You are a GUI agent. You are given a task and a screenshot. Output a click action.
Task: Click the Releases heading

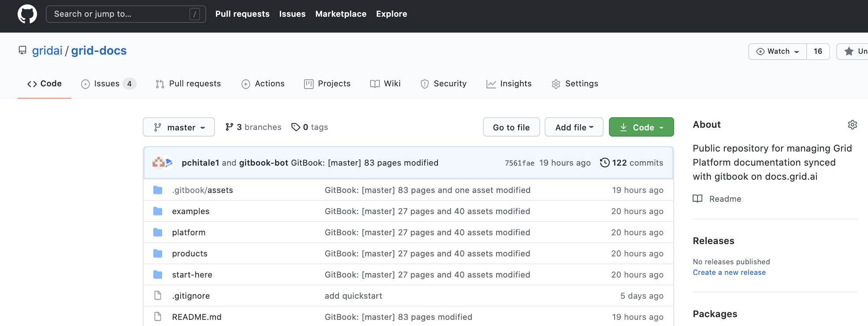[713, 241]
